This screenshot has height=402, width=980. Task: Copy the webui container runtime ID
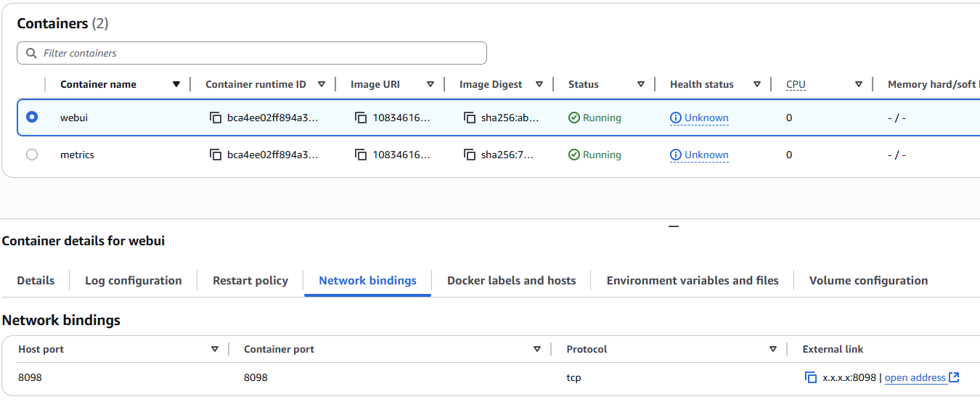click(215, 118)
